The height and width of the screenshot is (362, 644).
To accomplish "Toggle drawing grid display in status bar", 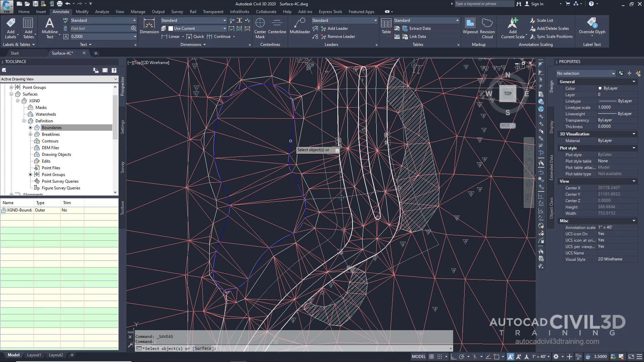I will point(432,357).
